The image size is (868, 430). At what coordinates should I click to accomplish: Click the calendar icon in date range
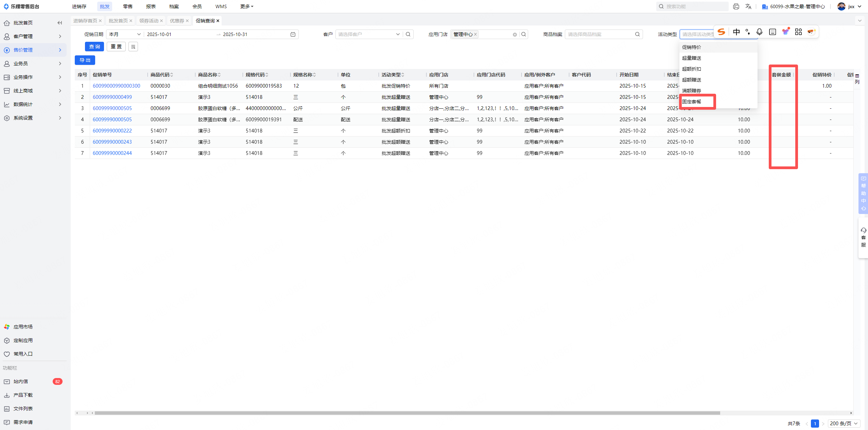pyautogui.click(x=293, y=34)
